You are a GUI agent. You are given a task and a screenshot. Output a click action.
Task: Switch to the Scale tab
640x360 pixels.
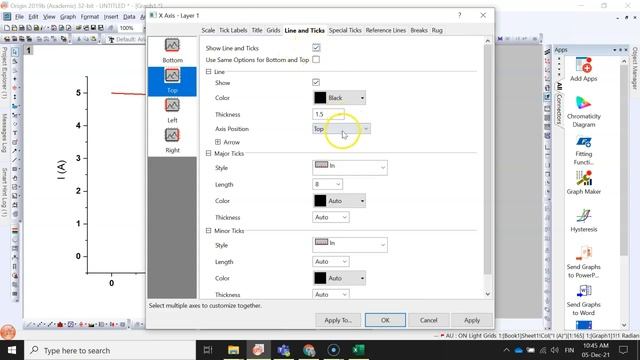(208, 30)
